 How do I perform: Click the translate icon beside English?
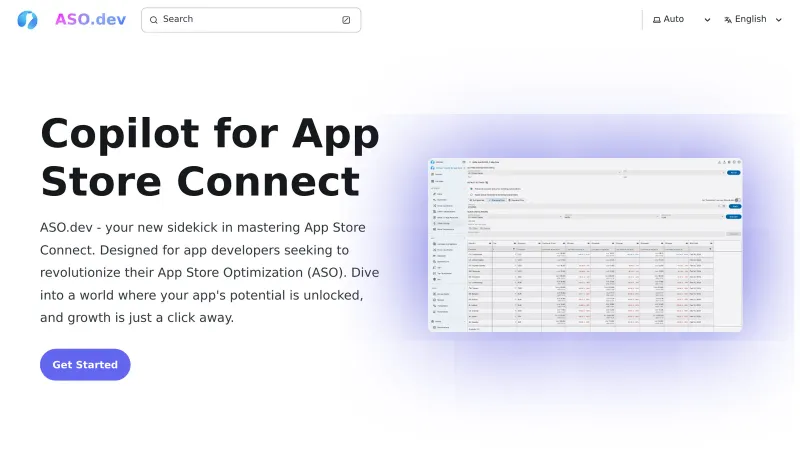[x=727, y=20]
